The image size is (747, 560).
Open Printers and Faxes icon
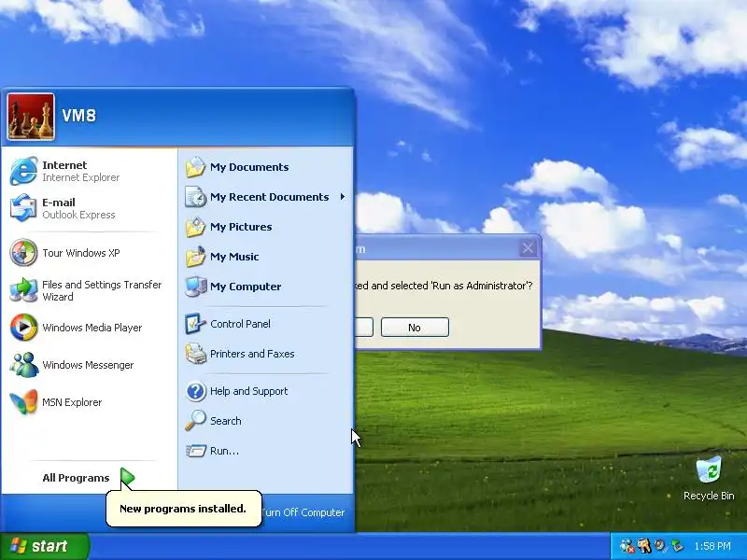click(195, 354)
